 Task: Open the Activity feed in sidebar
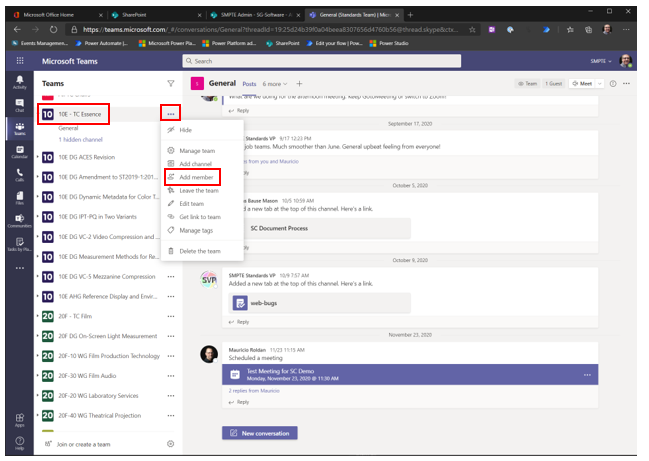[19, 81]
